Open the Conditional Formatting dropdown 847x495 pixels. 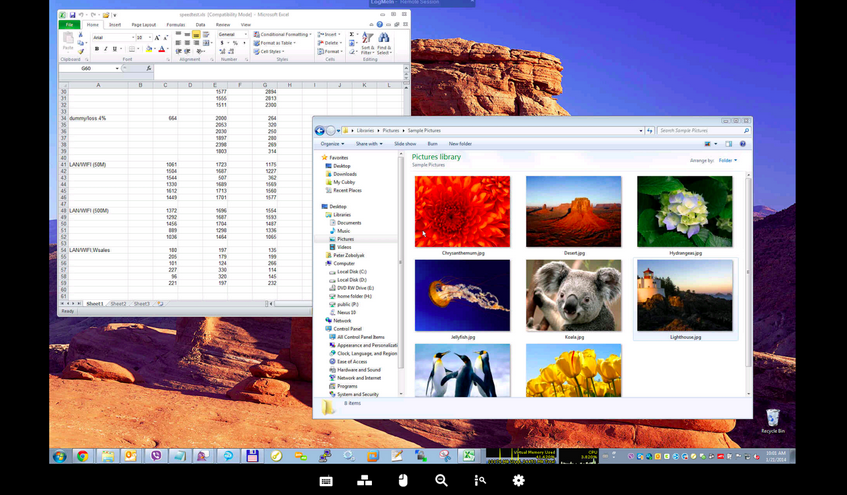pos(280,34)
